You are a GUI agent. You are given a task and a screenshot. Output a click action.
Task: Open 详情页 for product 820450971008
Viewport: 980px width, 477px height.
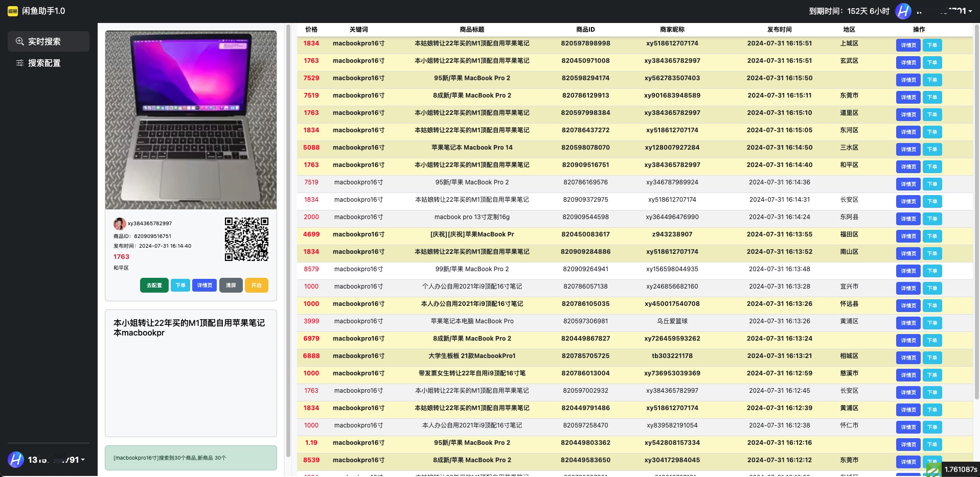point(908,63)
